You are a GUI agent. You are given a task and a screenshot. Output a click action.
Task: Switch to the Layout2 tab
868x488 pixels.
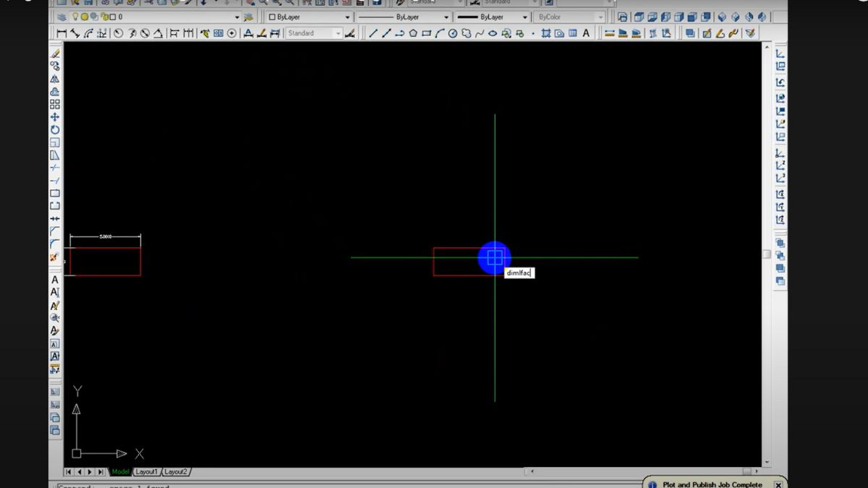click(175, 472)
